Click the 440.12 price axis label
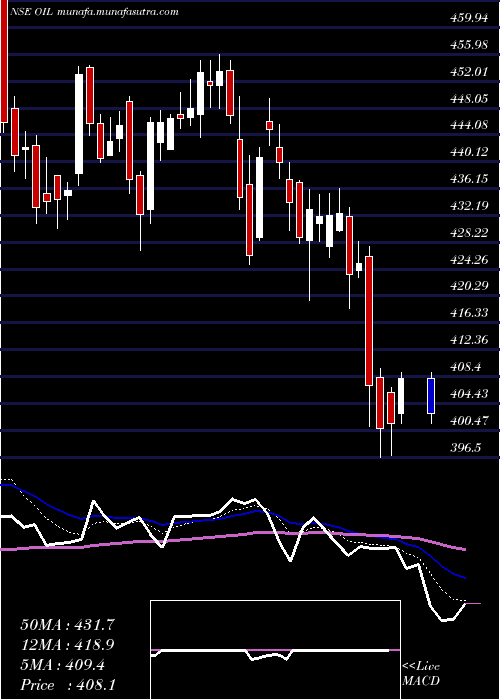This screenshot has width=500, height=700. click(469, 152)
